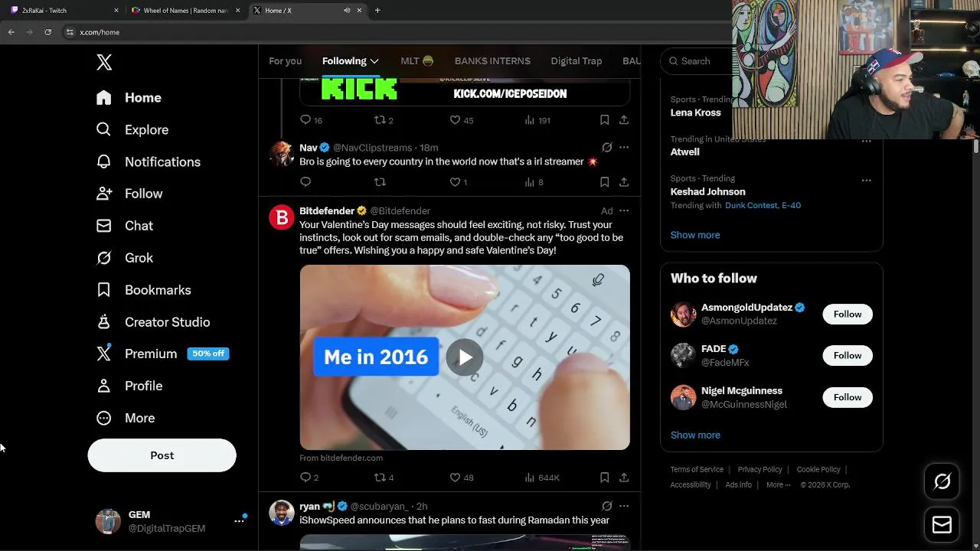Show more Who to follow suggestions
Screen dimensions: 980x551
tap(695, 435)
